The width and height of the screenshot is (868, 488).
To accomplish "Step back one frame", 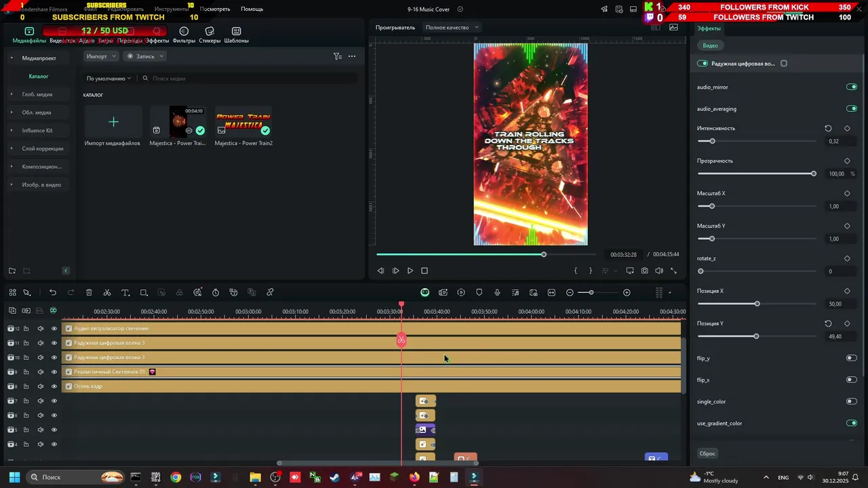I will pyautogui.click(x=380, y=270).
